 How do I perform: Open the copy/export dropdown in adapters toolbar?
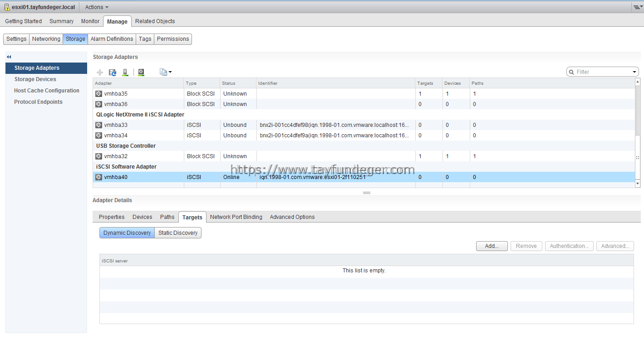(166, 72)
